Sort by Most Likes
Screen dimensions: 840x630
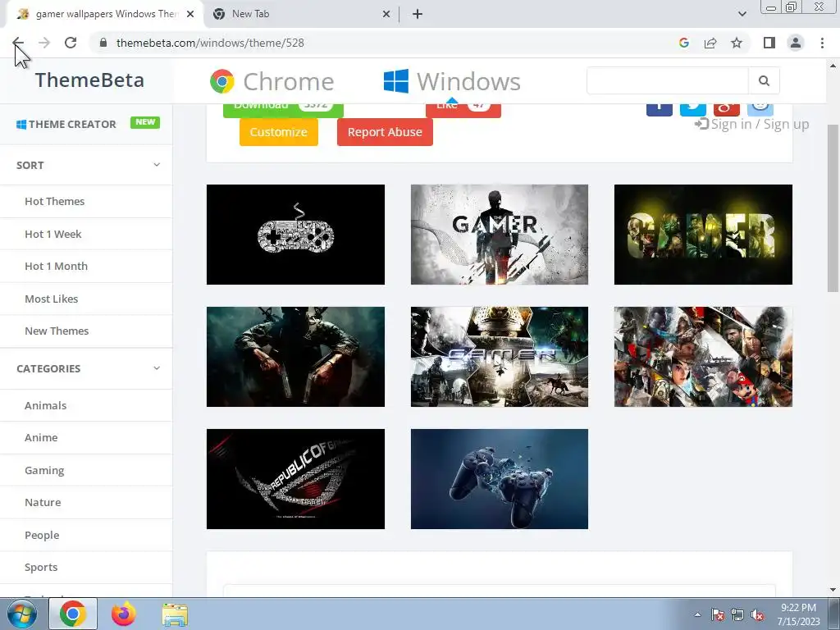[52, 299]
